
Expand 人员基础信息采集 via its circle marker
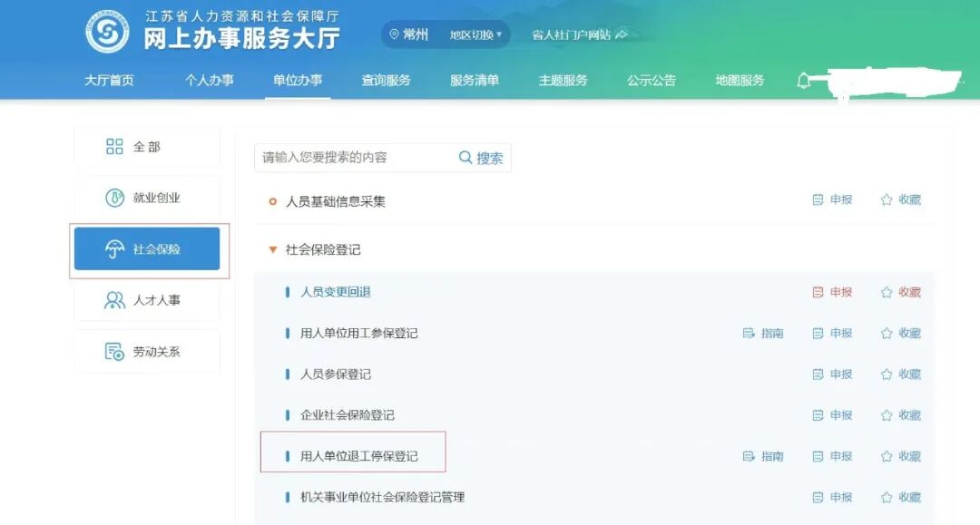tap(272, 199)
